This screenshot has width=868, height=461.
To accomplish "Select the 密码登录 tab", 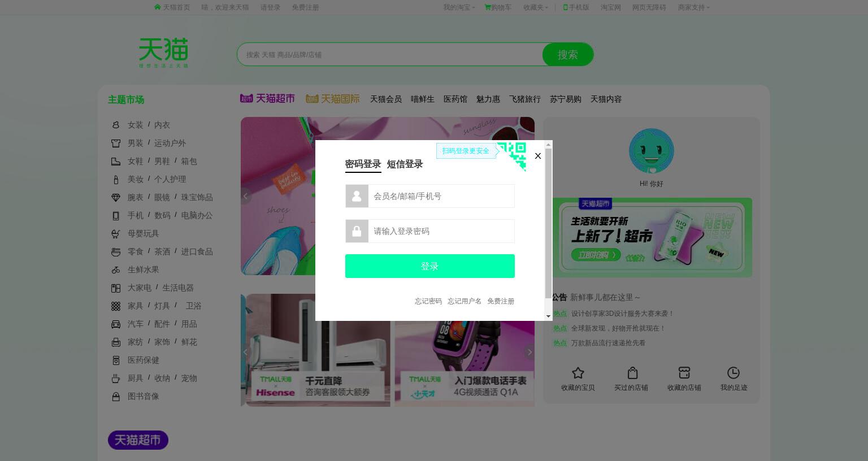I will [x=363, y=164].
